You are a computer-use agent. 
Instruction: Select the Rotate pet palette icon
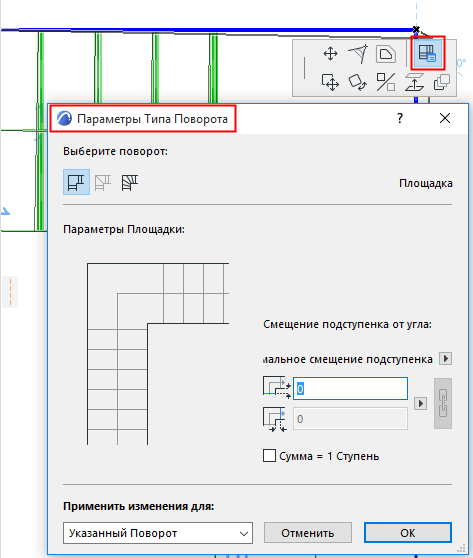358,82
